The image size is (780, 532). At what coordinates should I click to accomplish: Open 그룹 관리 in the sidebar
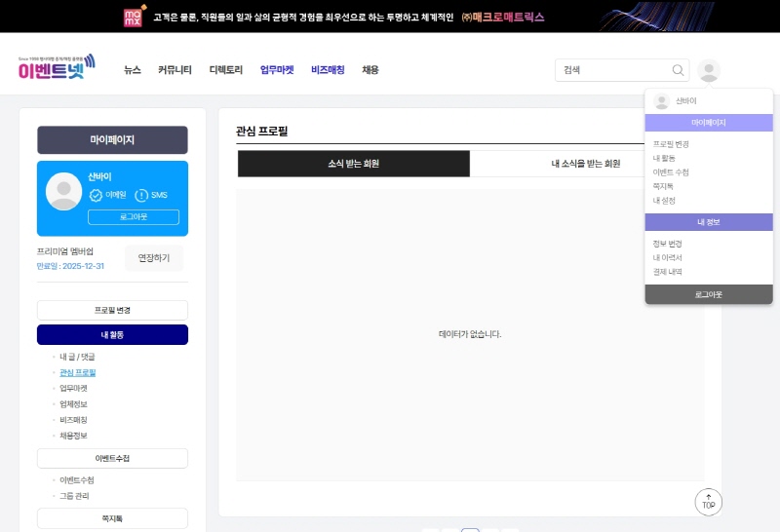click(x=74, y=496)
